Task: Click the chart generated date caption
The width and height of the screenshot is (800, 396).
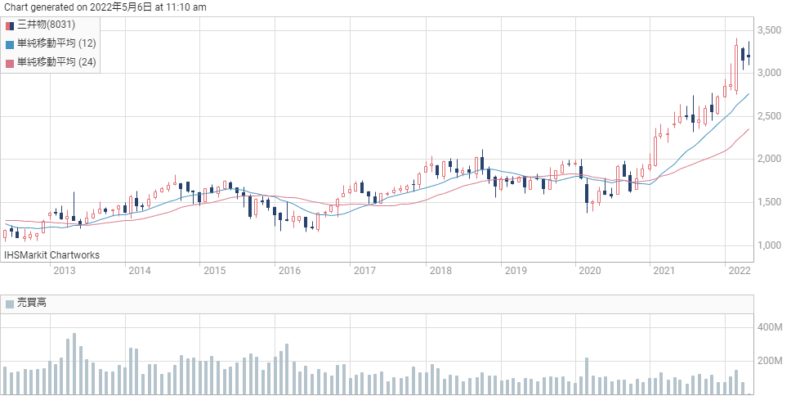Action: click(x=105, y=7)
